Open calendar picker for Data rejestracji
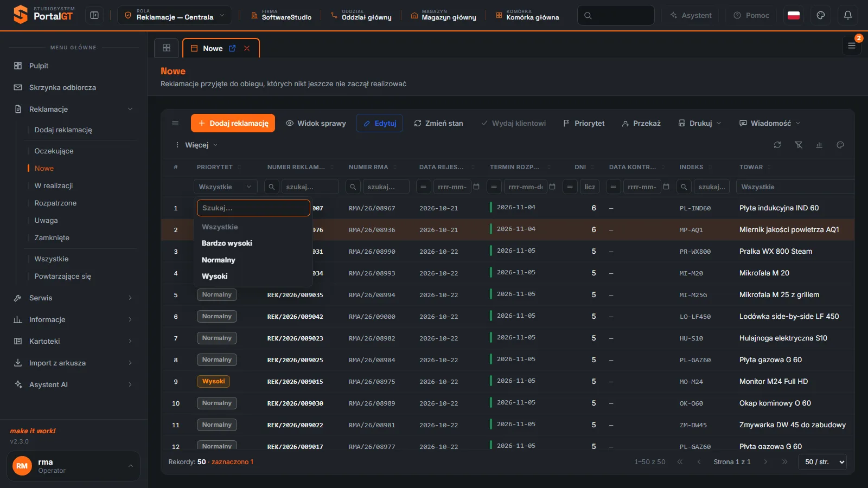This screenshot has width=868, height=488. (476, 187)
